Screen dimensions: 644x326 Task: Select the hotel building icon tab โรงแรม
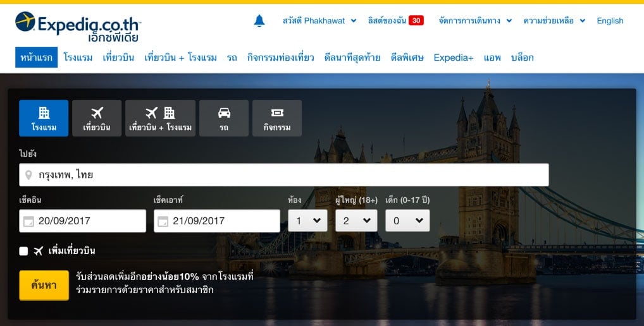pyautogui.click(x=44, y=118)
